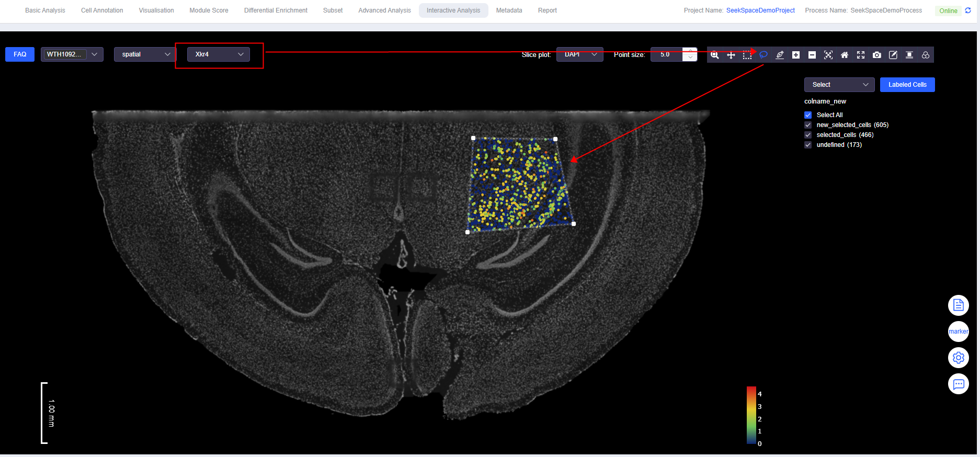Click the camera snapshot icon

pos(877,55)
